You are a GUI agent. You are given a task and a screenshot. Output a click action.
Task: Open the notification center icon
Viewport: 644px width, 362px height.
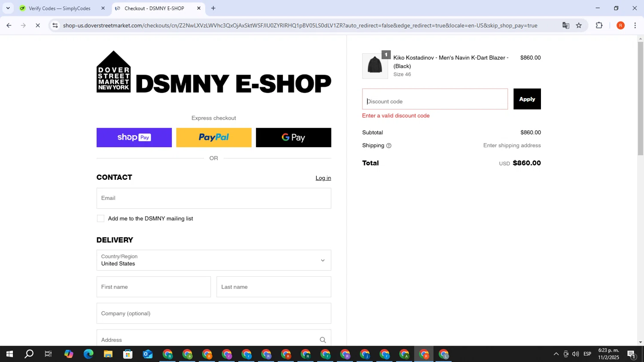coord(632,354)
